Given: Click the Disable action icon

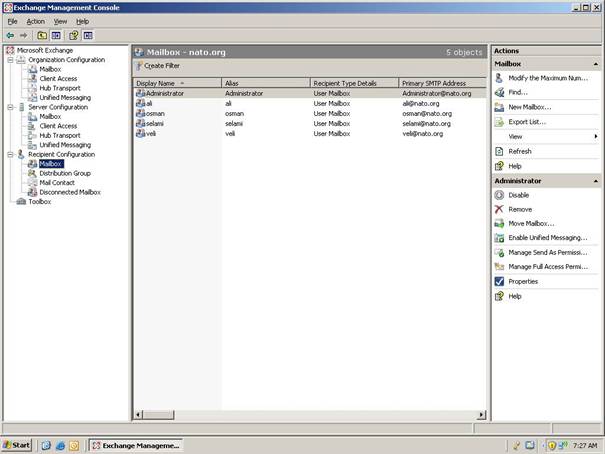Looking at the screenshot, I should click(499, 195).
